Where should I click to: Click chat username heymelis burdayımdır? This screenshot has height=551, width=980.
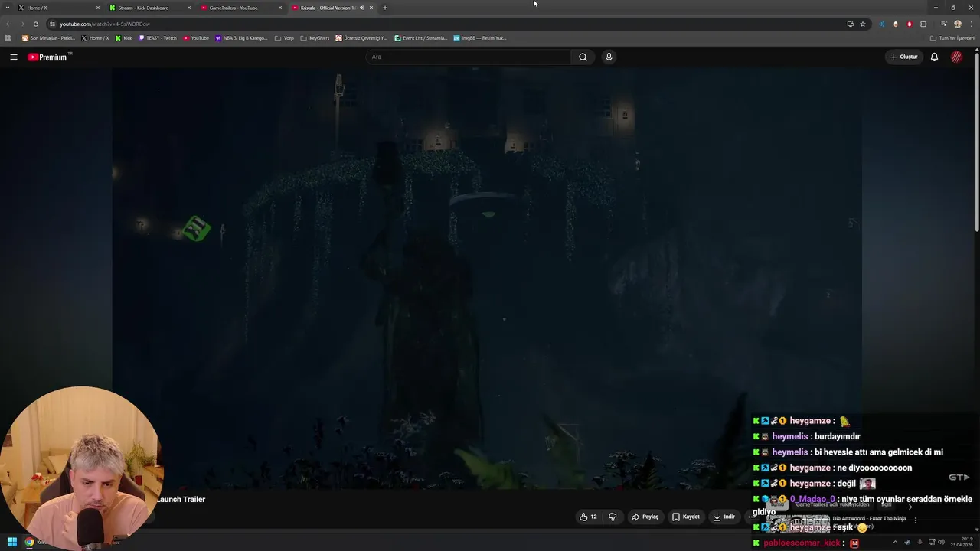790,436
